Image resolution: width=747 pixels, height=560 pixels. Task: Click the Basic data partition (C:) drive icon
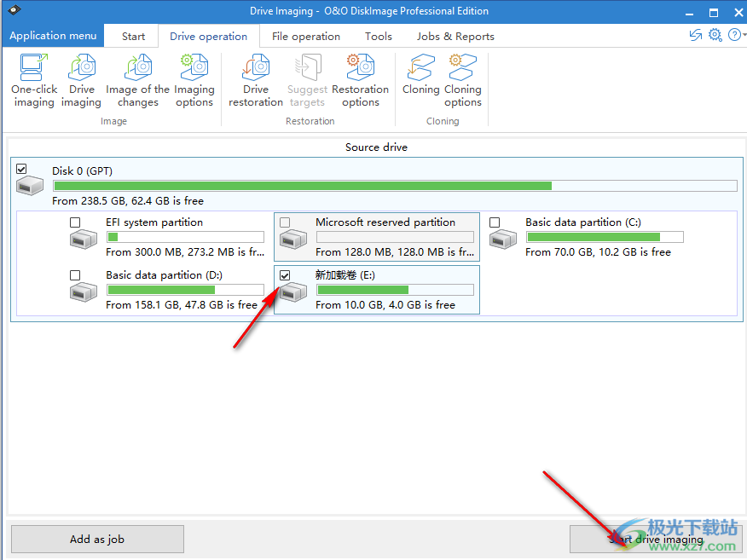[503, 239]
